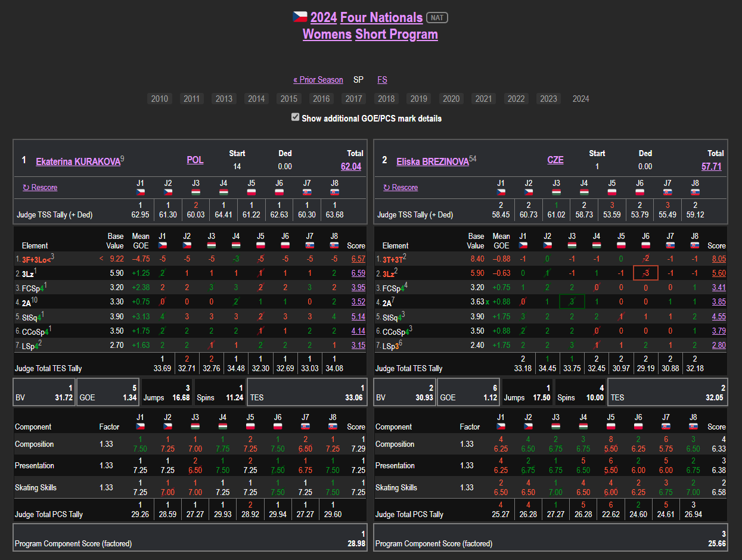Open the POL country link
This screenshot has width=742, height=560.
tap(195, 160)
